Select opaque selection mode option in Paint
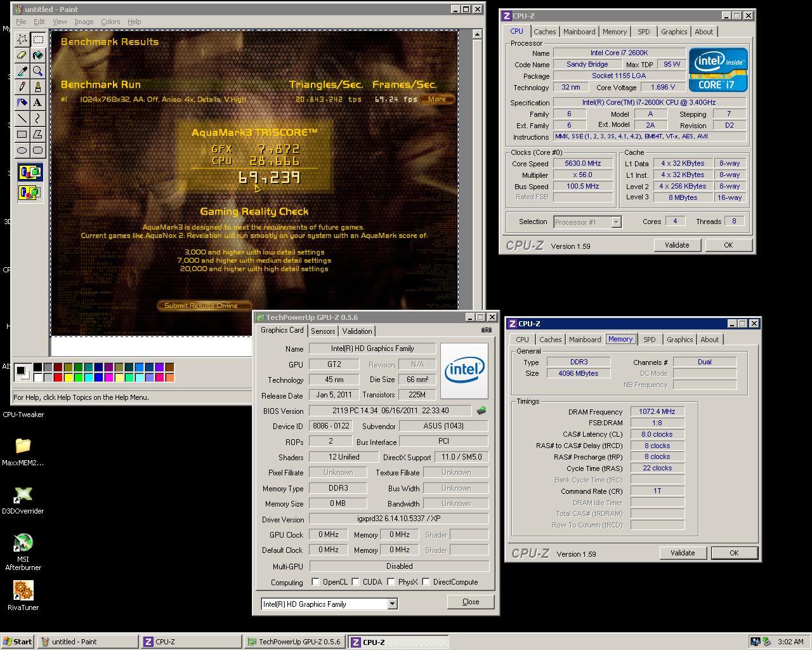812x650 pixels. 30,173
